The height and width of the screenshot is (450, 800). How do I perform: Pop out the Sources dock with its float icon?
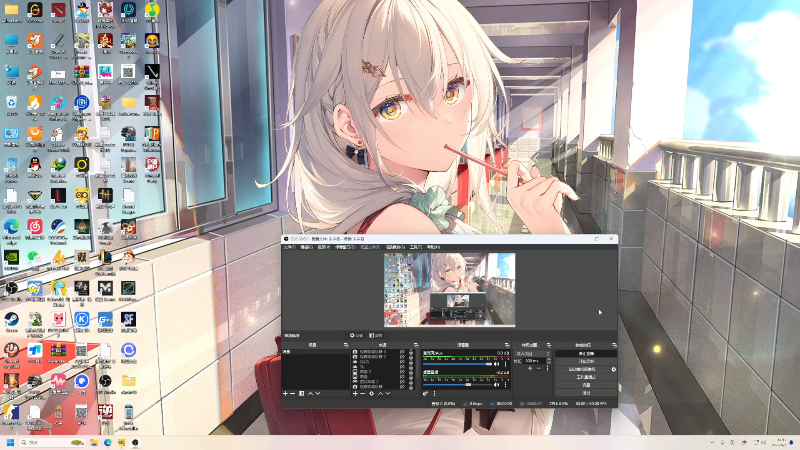(416, 345)
